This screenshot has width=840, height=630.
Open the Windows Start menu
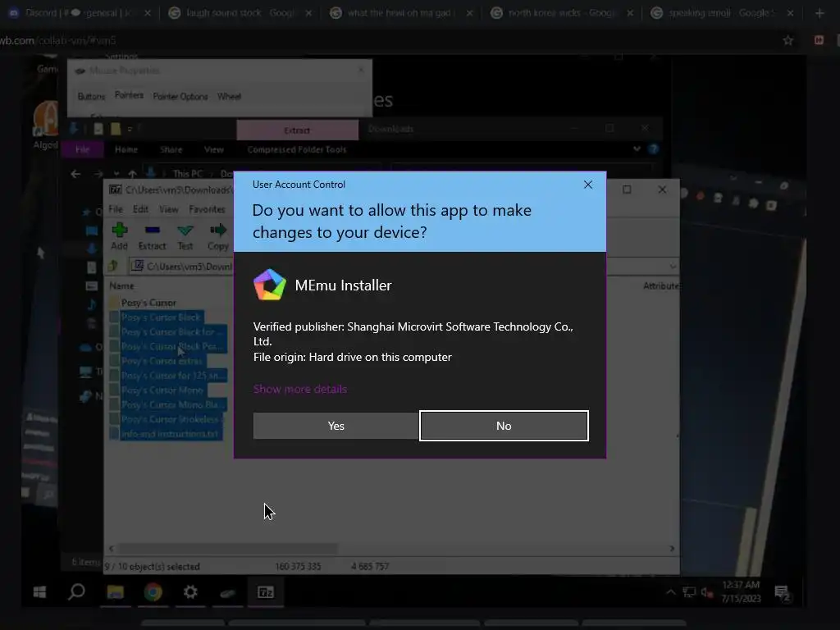point(39,592)
